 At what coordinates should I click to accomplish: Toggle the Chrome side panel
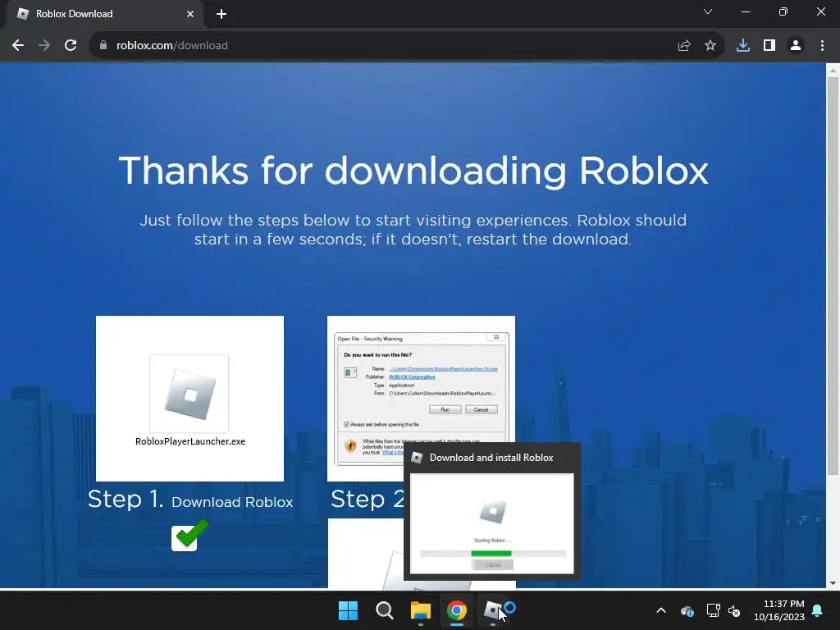[x=769, y=46]
